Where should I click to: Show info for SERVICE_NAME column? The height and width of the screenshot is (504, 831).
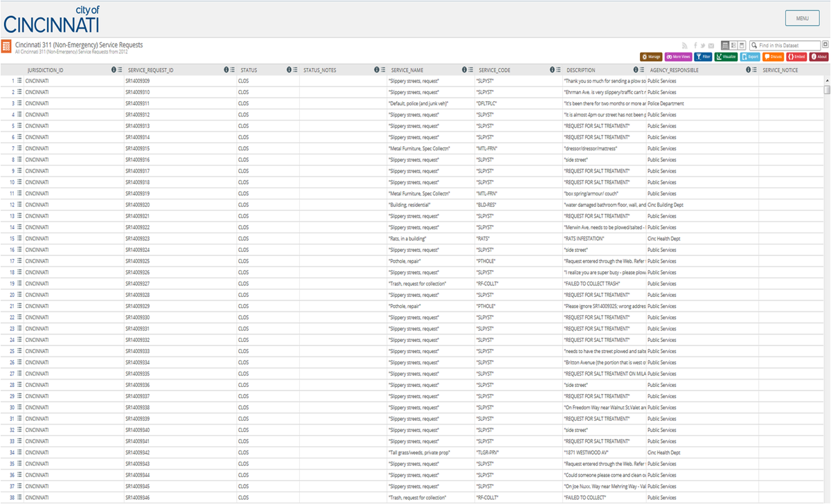pos(465,70)
